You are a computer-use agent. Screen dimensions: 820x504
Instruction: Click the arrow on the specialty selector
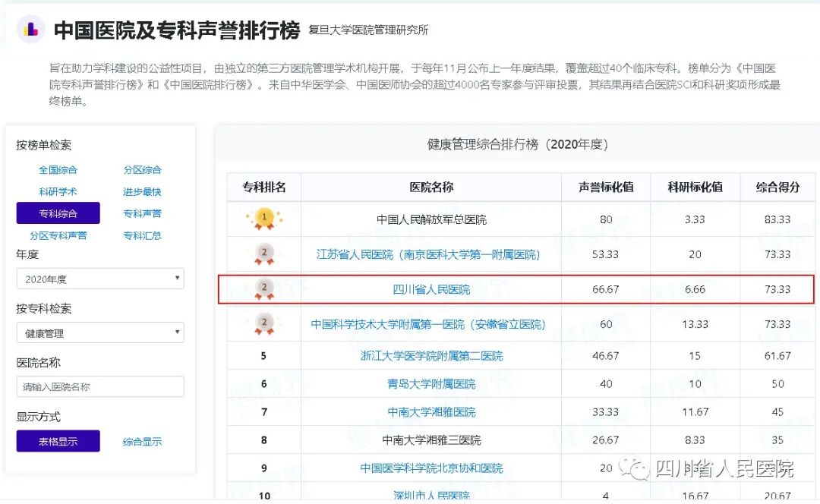click(x=177, y=332)
